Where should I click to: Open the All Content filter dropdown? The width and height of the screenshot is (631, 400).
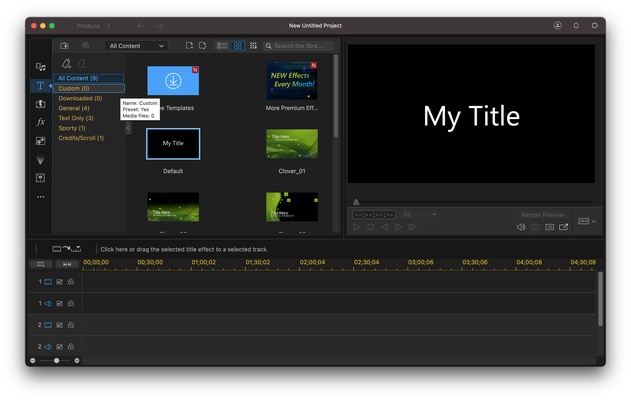click(x=137, y=46)
